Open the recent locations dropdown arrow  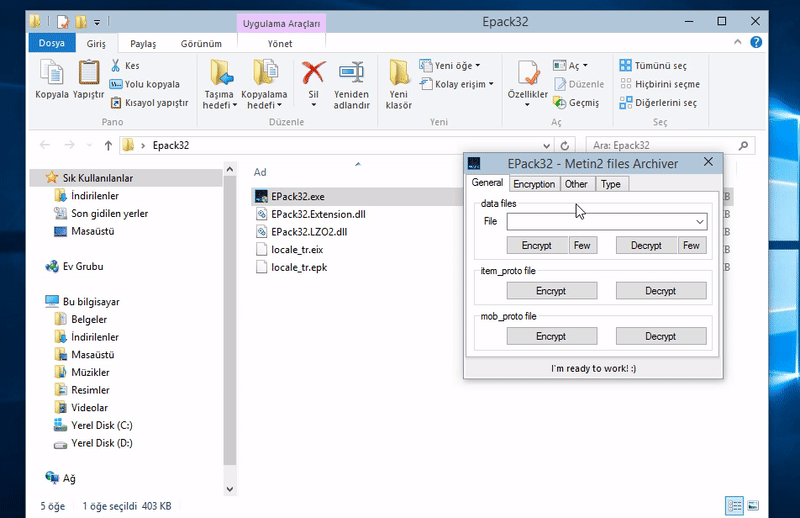click(89, 145)
